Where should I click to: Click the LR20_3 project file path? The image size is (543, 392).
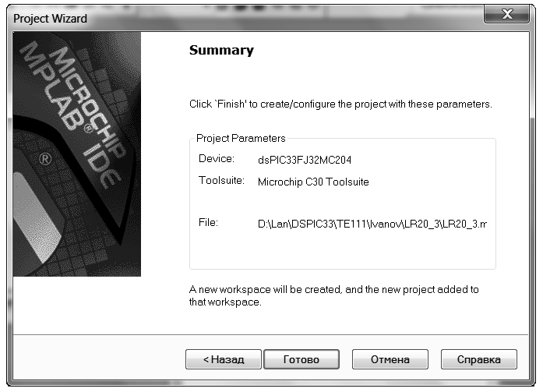372,224
